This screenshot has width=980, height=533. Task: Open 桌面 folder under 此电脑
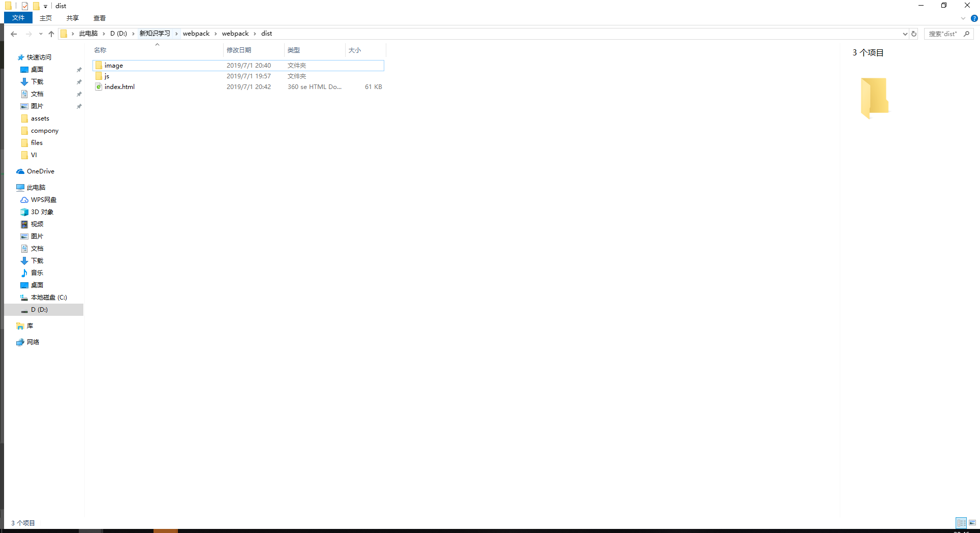point(37,285)
